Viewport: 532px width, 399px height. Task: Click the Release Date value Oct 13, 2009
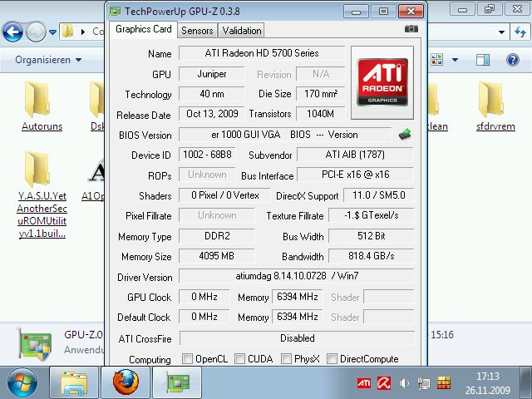(x=211, y=114)
